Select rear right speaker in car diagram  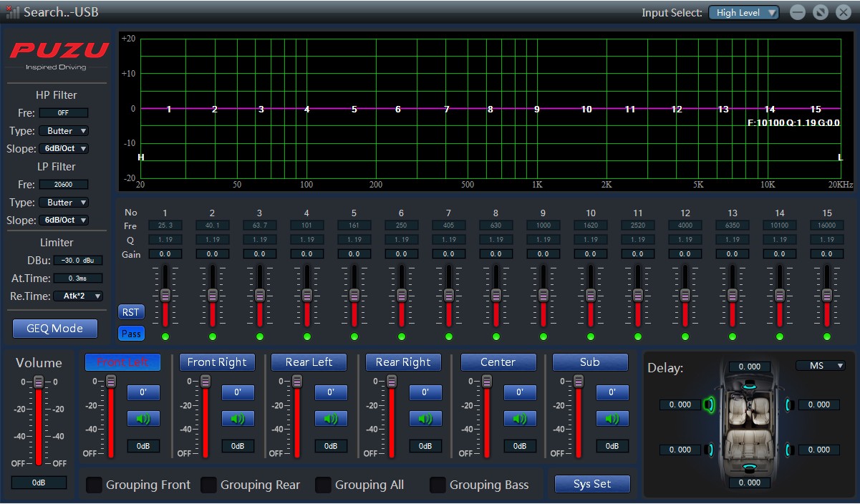pos(789,450)
